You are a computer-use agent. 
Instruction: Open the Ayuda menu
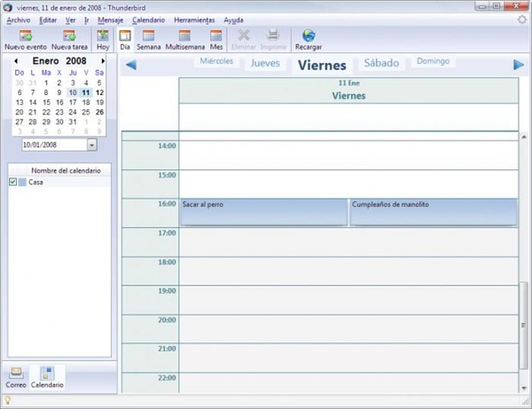233,20
